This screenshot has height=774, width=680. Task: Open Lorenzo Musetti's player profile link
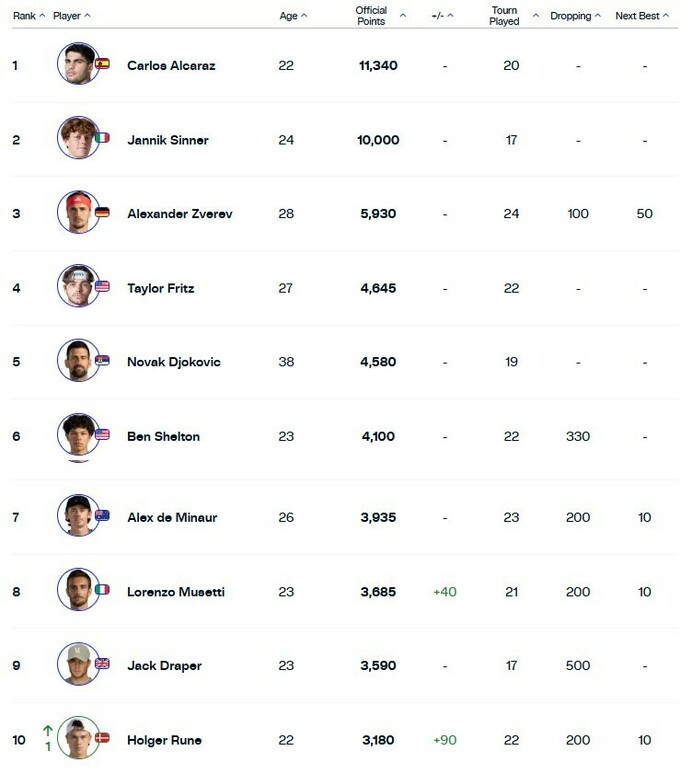[x=176, y=592]
